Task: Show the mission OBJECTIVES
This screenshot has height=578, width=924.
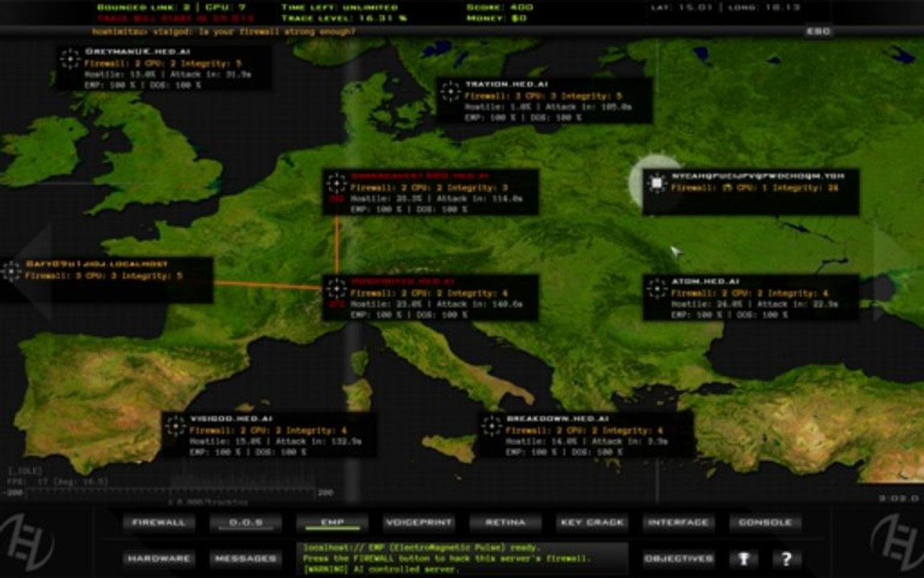Action: [679, 559]
